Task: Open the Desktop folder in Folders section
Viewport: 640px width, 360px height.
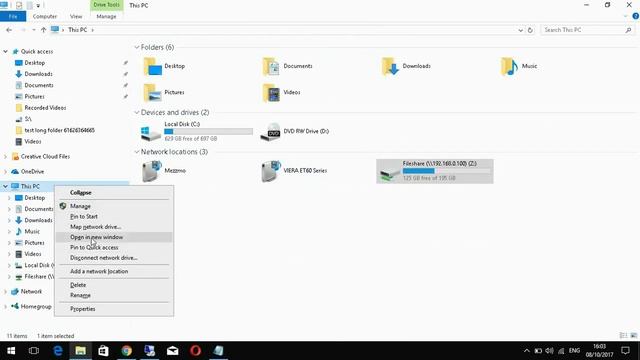Action: pos(164,66)
